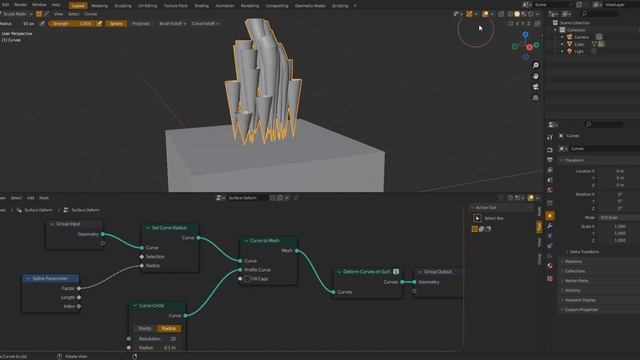Toggle the Projected falloff button
The height and width of the screenshot is (360, 640).
point(141,24)
